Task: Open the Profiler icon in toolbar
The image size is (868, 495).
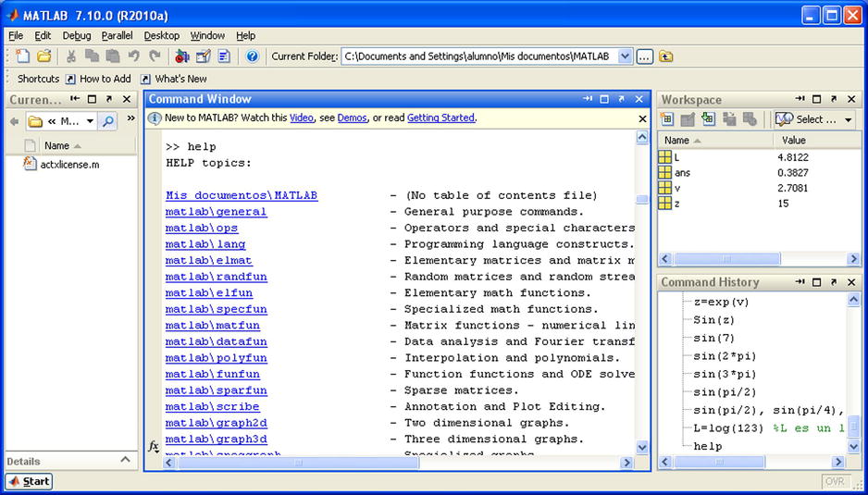Action: click(x=224, y=56)
